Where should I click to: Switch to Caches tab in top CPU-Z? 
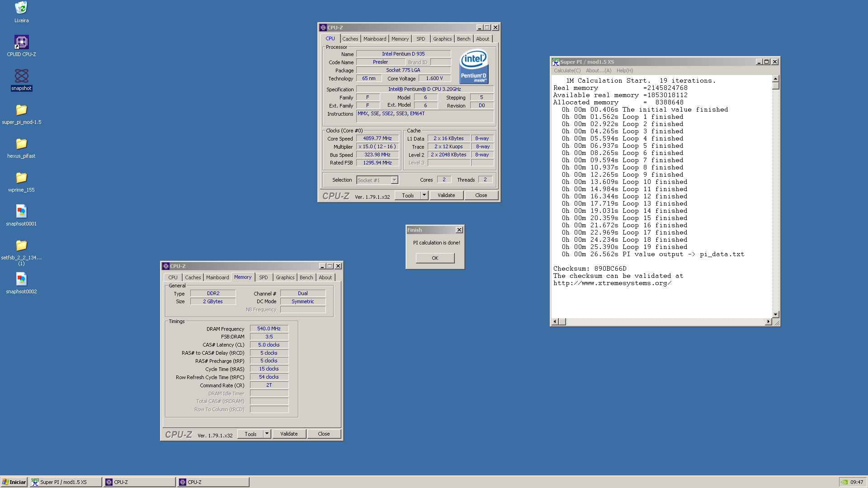click(x=350, y=39)
